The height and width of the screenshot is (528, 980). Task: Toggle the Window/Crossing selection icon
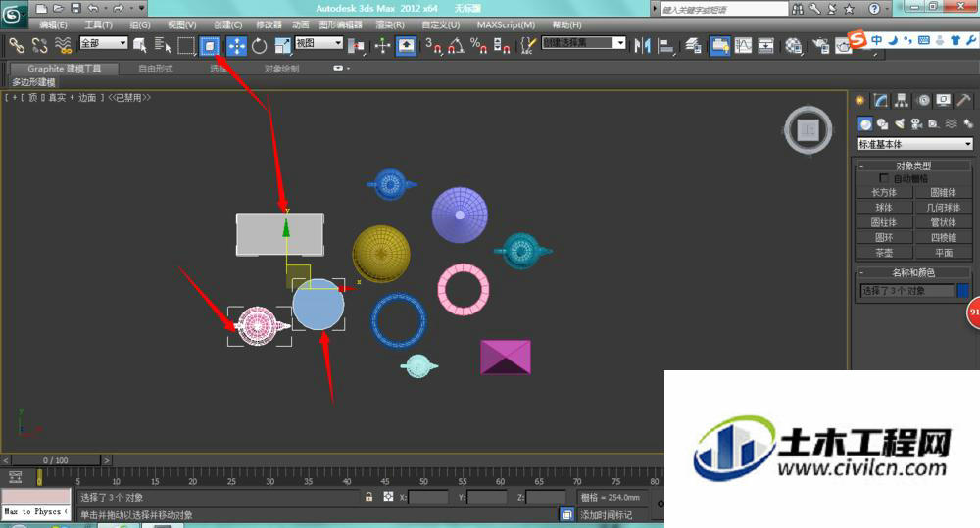click(210, 46)
